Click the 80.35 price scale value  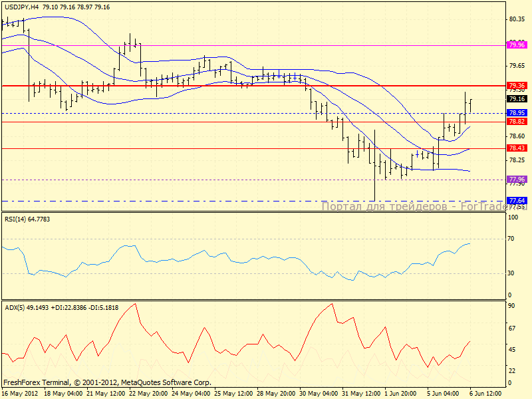tap(517, 19)
